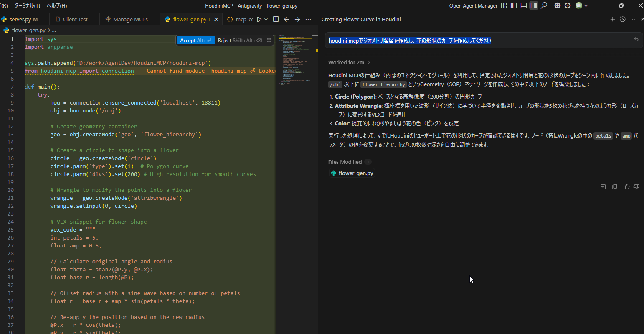Screen dimensions: 644x334
Task: Click the split editor icon
Action: pos(276,19)
